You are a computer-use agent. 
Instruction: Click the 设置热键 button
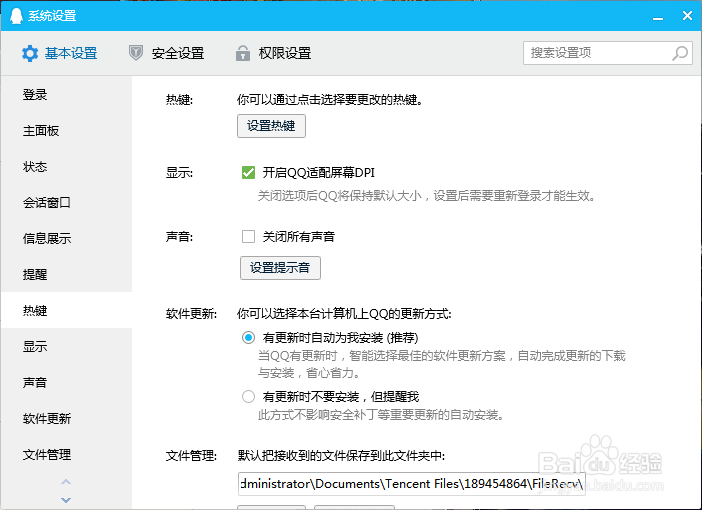[271, 126]
